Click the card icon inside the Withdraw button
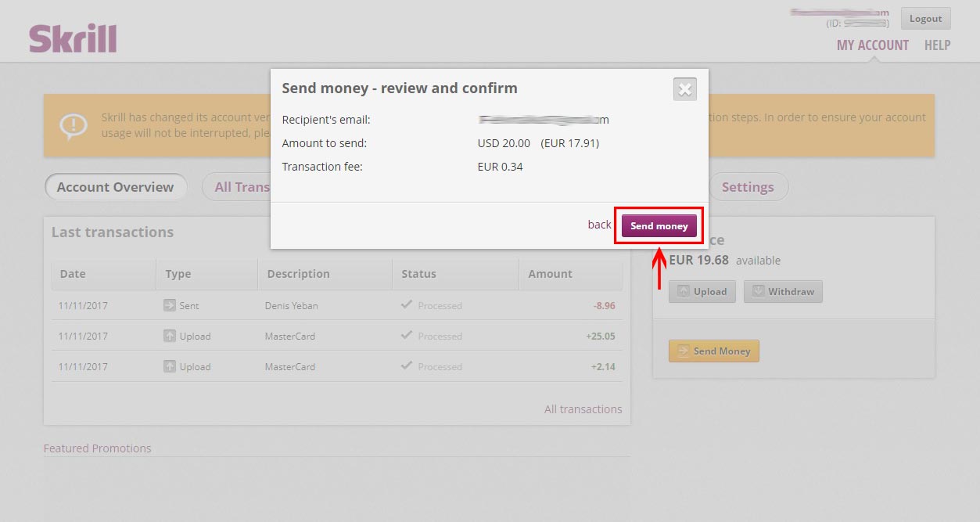 point(757,291)
